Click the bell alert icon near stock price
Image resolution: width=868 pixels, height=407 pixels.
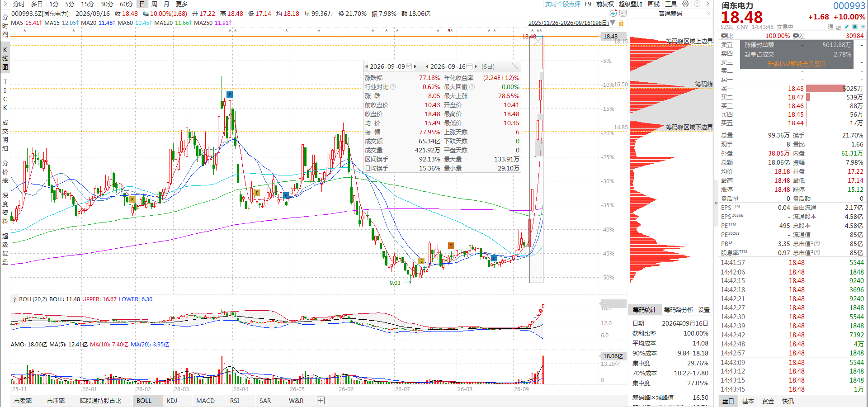855,27
